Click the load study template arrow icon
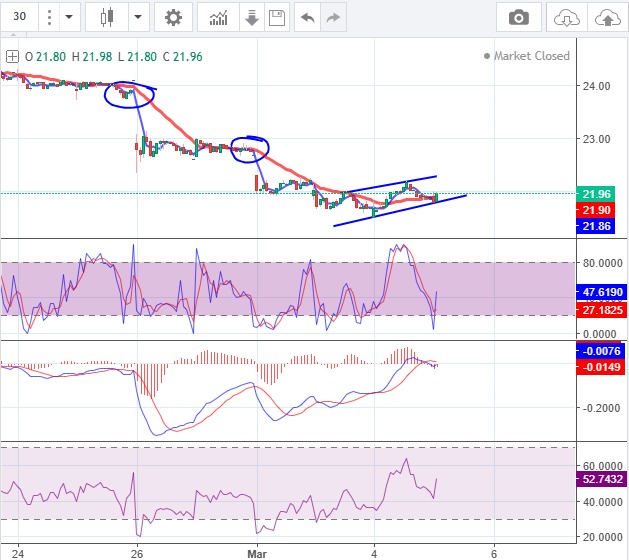This screenshot has height=560, width=629. (x=252, y=17)
